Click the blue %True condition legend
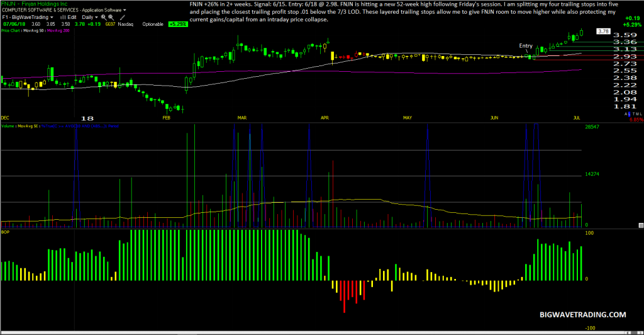Screen dimensions: 644x335 (80, 126)
